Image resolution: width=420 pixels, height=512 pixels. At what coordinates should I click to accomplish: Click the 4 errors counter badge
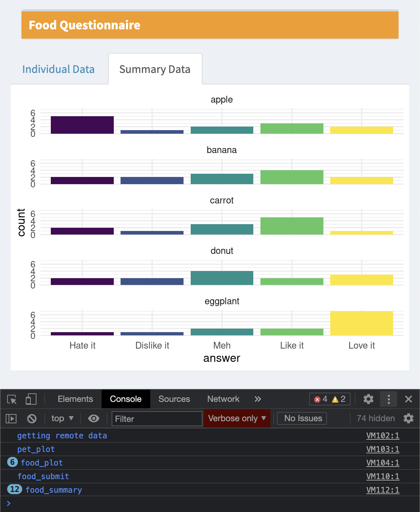tap(321, 399)
